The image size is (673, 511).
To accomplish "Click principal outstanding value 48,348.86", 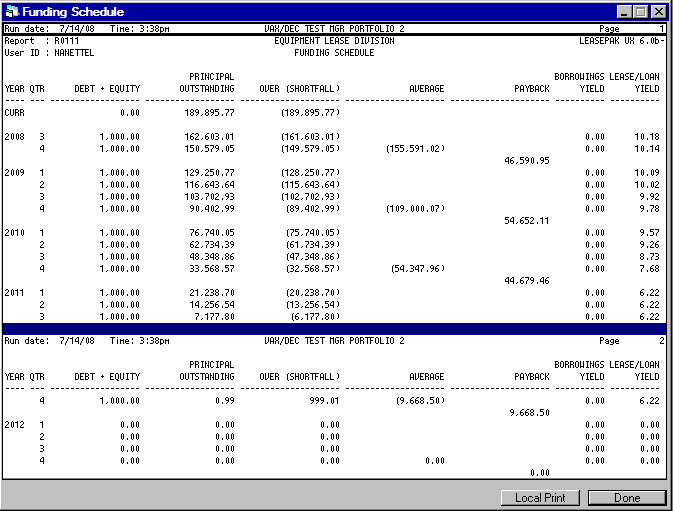I will [x=212, y=257].
